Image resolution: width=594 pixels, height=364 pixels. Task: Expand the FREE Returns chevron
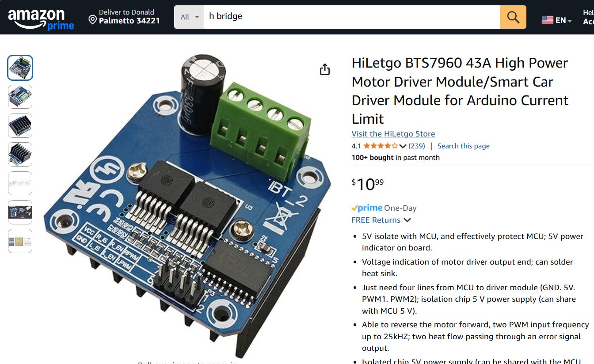pyautogui.click(x=407, y=220)
